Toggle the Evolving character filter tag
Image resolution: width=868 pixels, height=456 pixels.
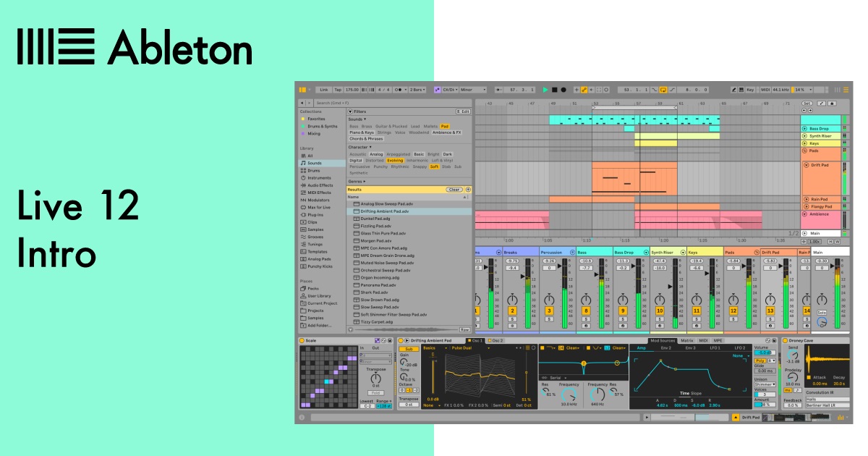tap(395, 160)
